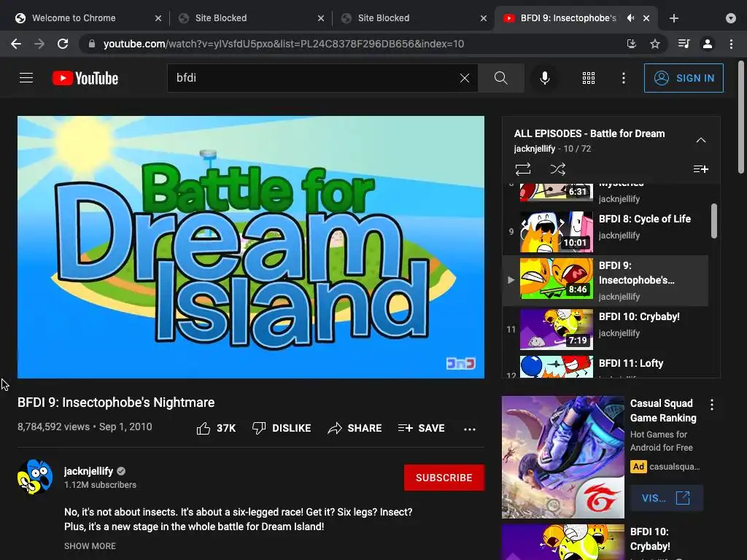Click SAVE to add to playlist
The height and width of the screenshot is (560, 747).
point(421,428)
